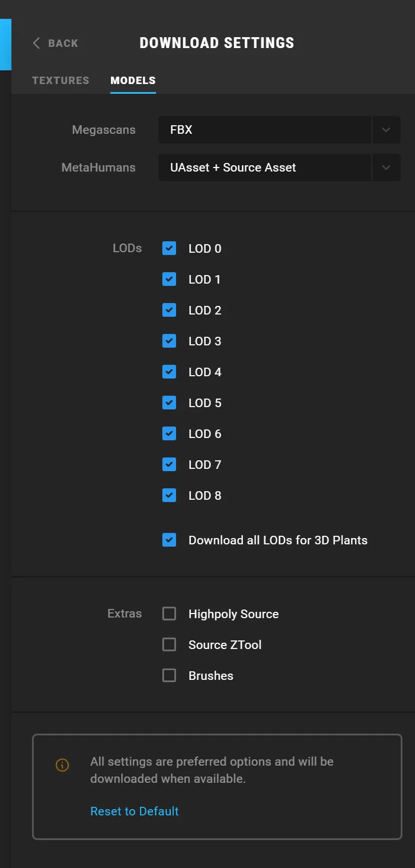The height and width of the screenshot is (868, 415).
Task: Disable Download all LODs for 3D Plants
Action: 169,540
